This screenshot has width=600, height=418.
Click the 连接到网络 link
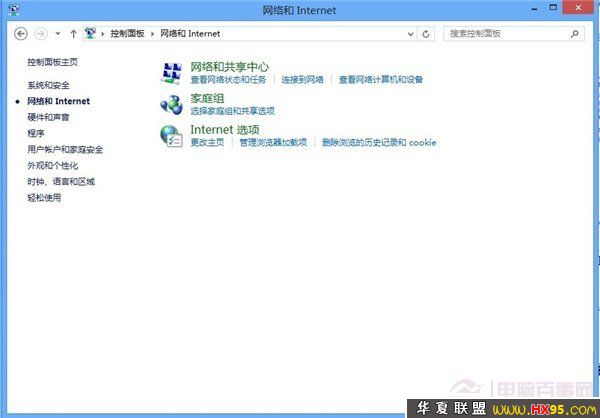tap(302, 79)
